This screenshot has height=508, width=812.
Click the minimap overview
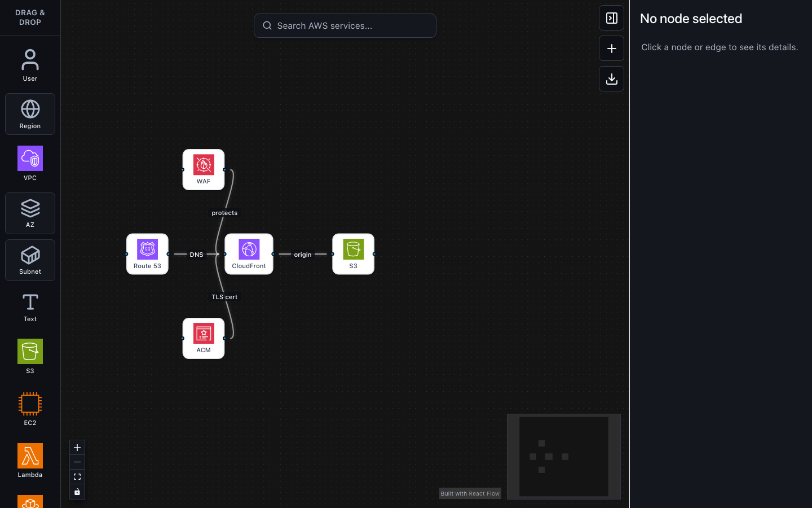(564, 457)
